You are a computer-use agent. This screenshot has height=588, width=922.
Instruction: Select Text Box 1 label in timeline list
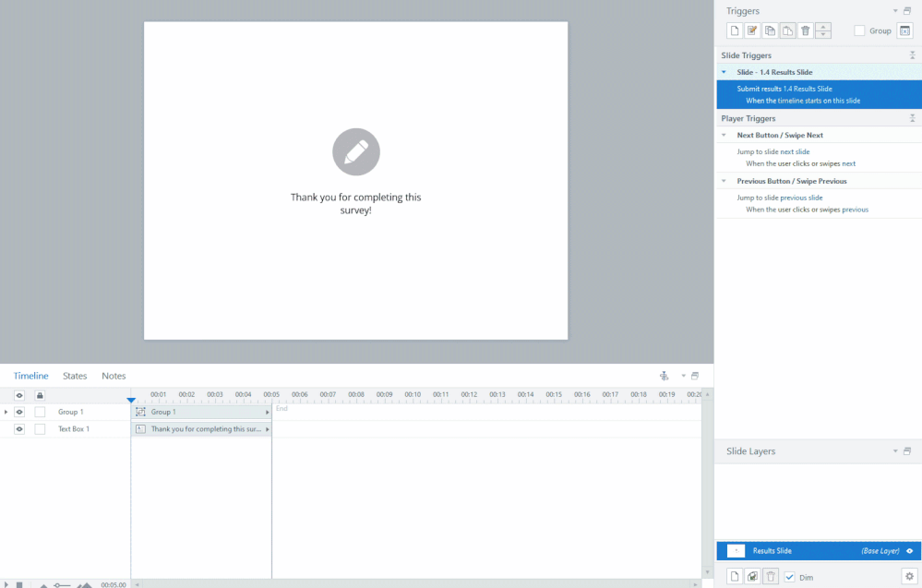click(74, 429)
